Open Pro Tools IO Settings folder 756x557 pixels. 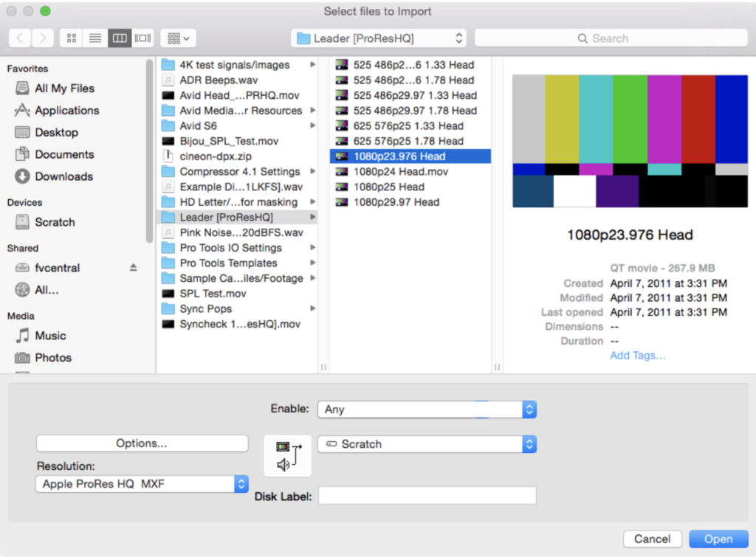coord(237,248)
